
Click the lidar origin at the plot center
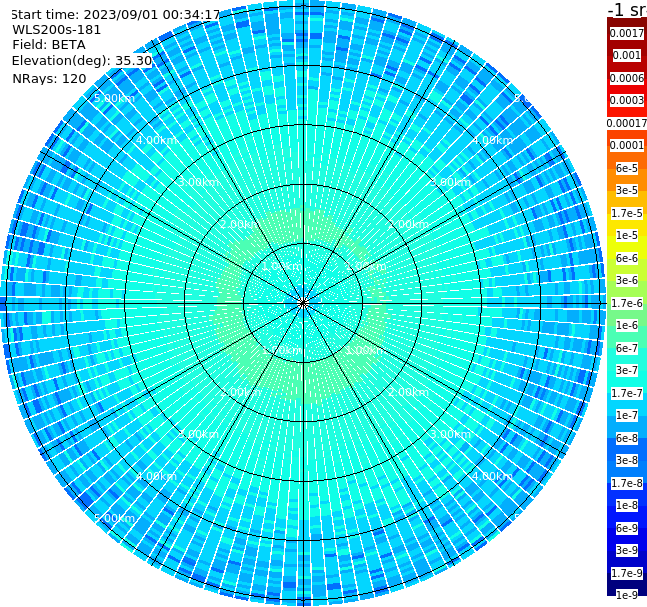pyautogui.click(x=303, y=303)
